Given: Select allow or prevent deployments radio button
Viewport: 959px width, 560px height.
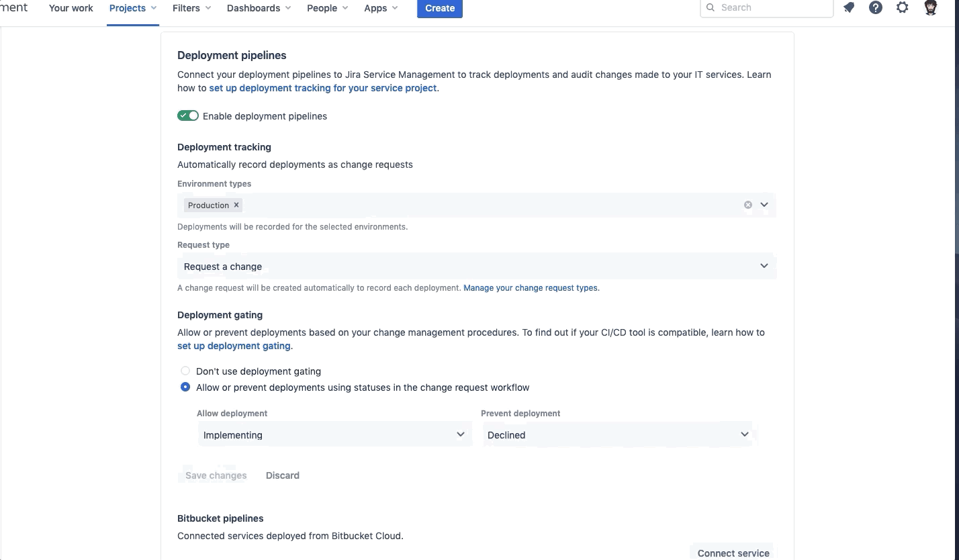Looking at the screenshot, I should tap(185, 387).
